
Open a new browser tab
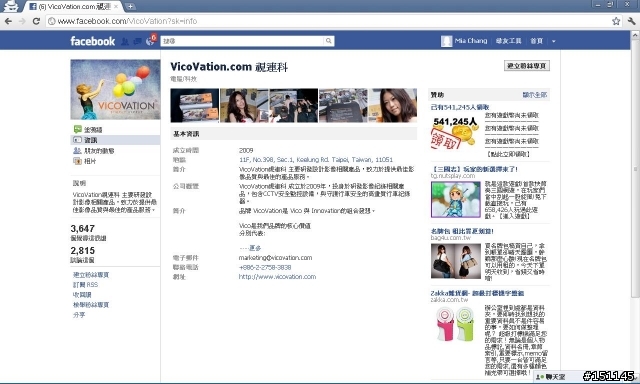130,7
